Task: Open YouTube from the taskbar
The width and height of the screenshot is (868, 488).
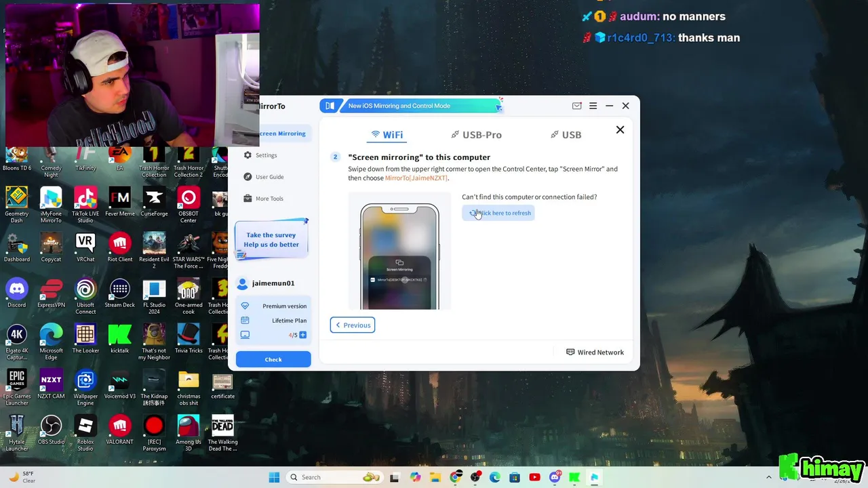Action: tap(534, 477)
